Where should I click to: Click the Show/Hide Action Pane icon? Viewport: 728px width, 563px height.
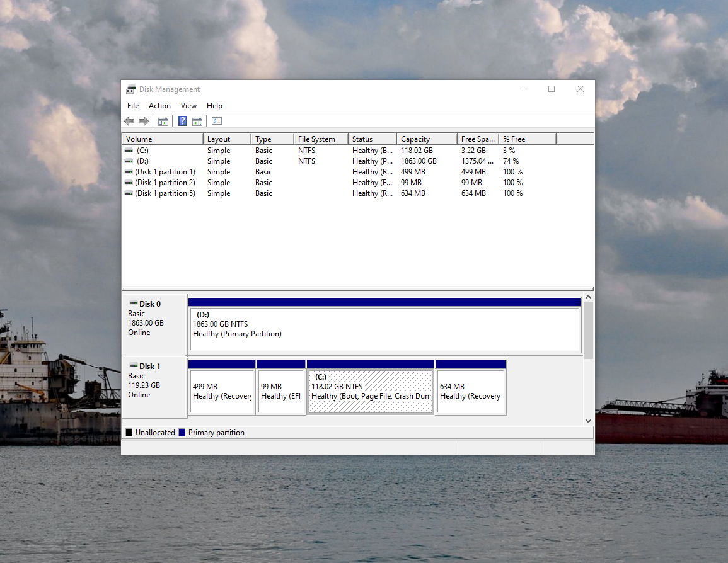pyautogui.click(x=197, y=122)
